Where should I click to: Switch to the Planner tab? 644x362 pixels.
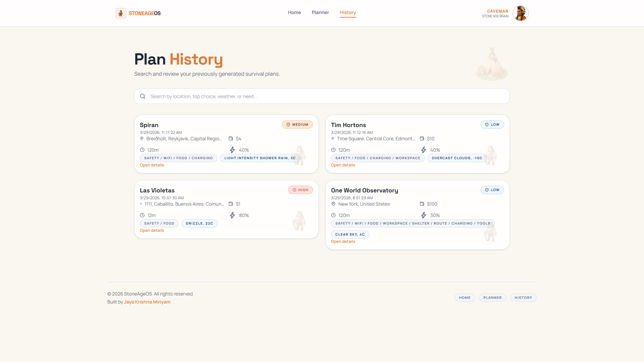[x=320, y=13]
